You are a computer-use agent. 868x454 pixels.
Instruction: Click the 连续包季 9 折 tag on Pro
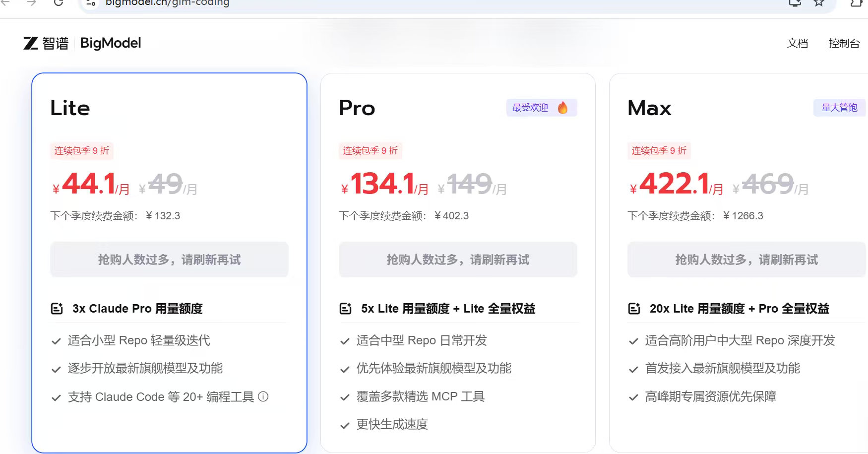point(371,151)
